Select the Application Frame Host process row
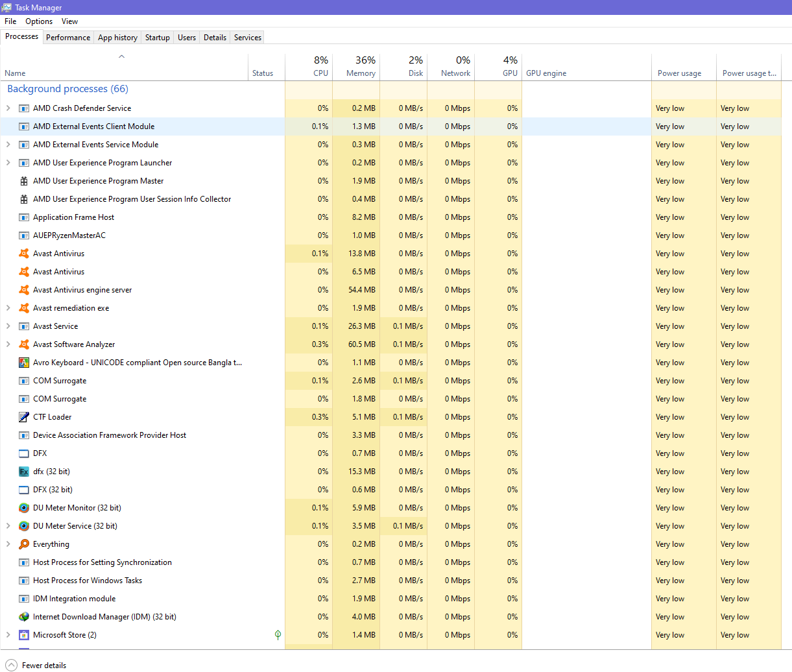This screenshot has height=672, width=792. [x=73, y=217]
